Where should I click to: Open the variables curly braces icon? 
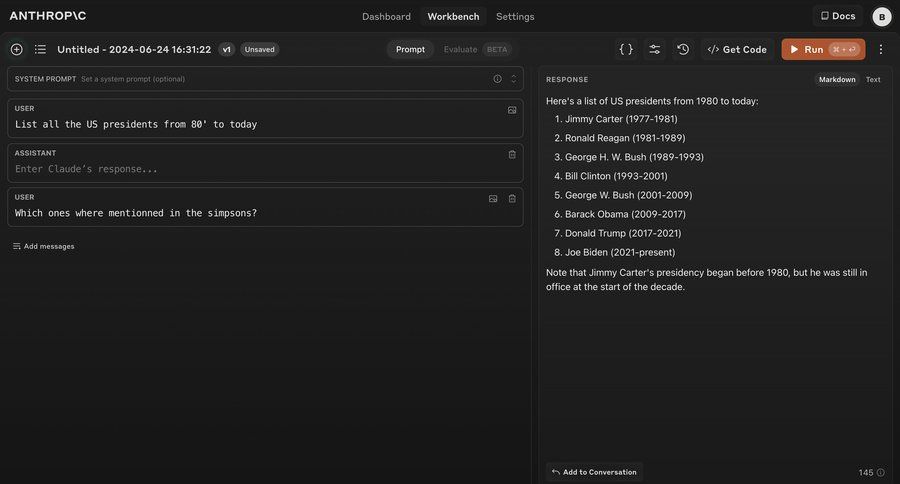626,49
